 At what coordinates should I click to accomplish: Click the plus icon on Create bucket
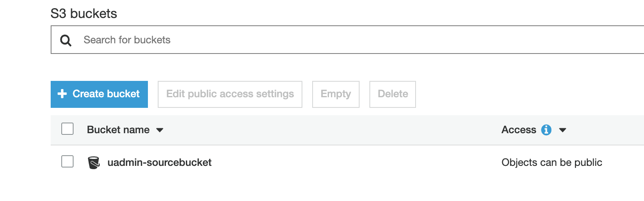click(62, 94)
